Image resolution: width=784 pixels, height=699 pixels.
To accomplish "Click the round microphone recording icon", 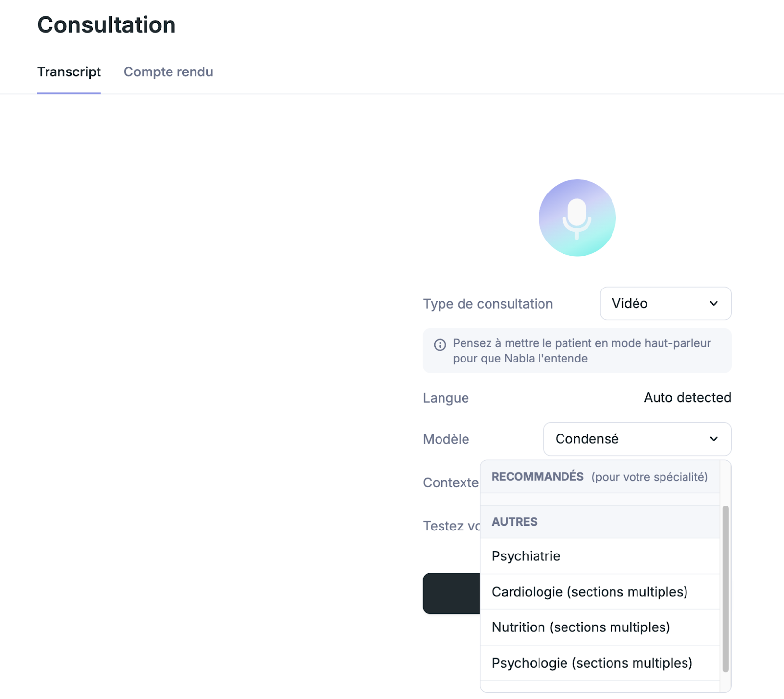I will (x=577, y=217).
